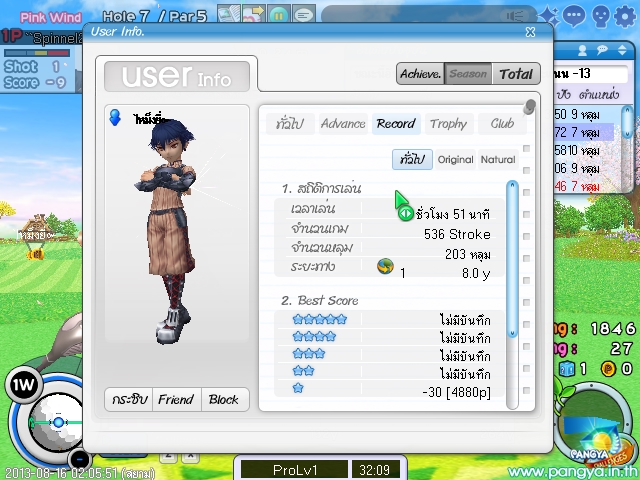Click the 'จำนวนเกม' label
The image size is (640, 480).
pyautogui.click(x=320, y=228)
